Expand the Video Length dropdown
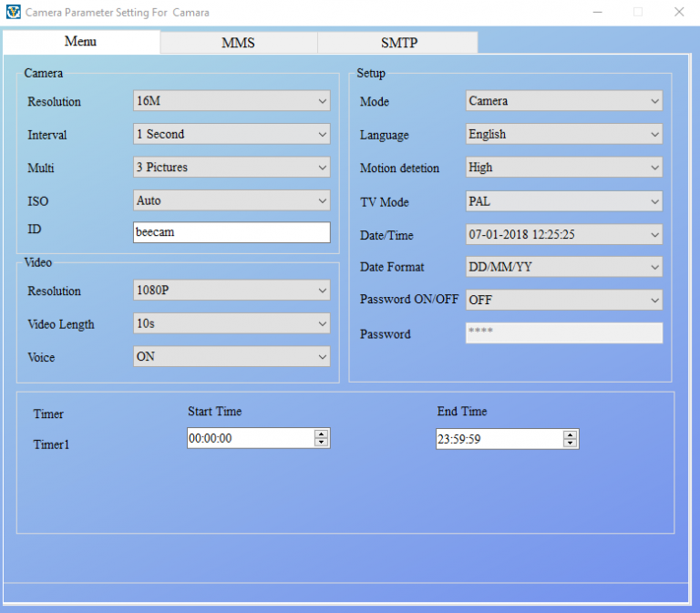700x613 pixels. pyautogui.click(x=232, y=324)
